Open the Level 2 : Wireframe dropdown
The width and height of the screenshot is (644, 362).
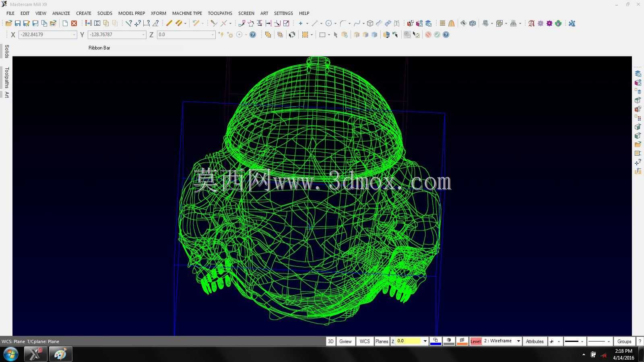518,341
